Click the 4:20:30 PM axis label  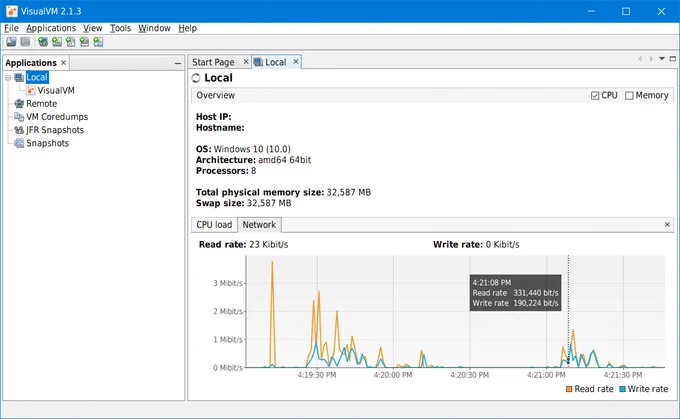(470, 375)
